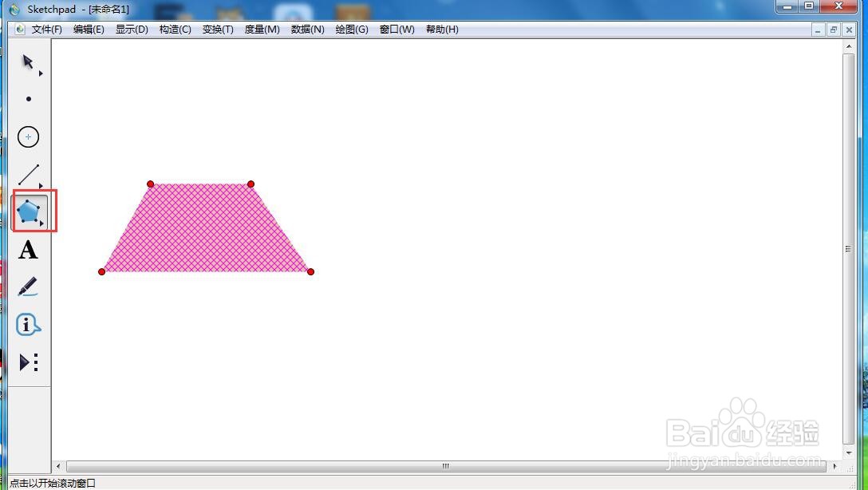
Task: Click the Sketchpad title bar app icon
Action: click(14, 9)
